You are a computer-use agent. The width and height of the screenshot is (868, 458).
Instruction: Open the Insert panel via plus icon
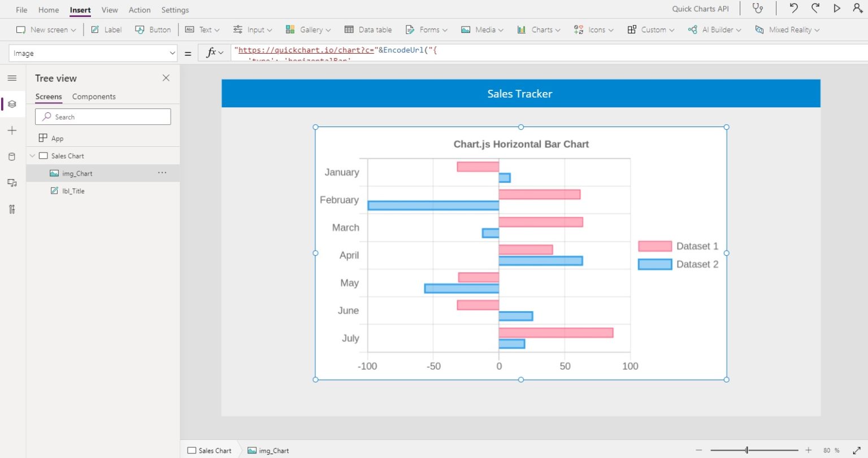click(12, 130)
